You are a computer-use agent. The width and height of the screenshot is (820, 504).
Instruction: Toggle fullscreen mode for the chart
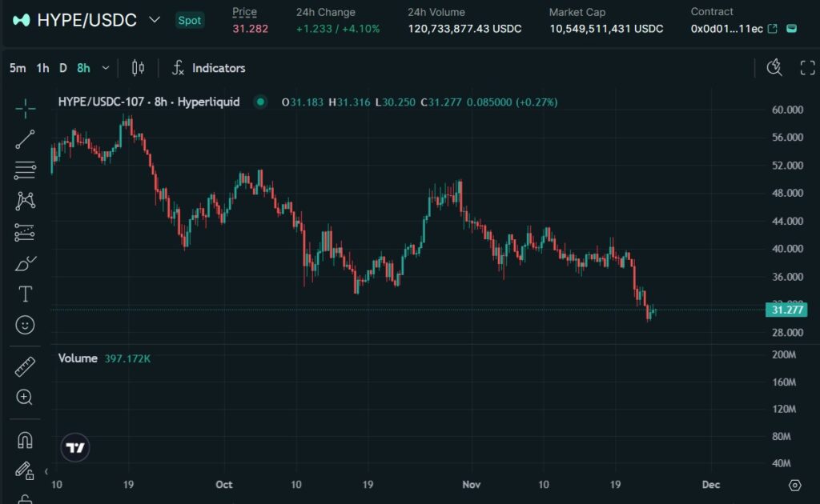click(807, 68)
